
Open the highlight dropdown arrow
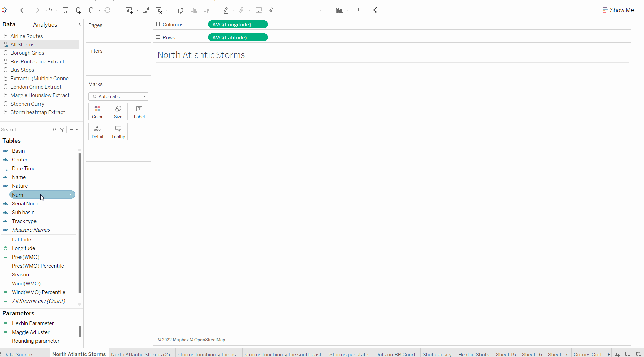point(233,10)
